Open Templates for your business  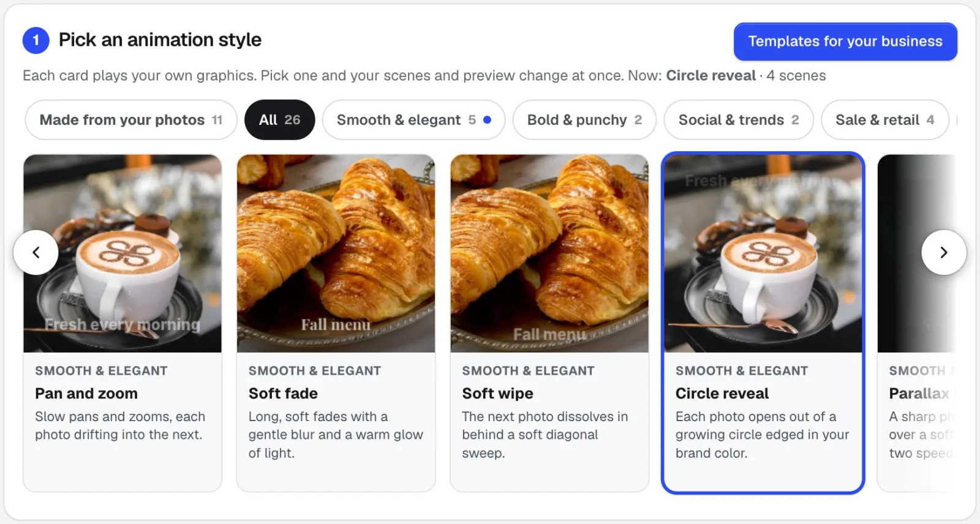pos(845,42)
